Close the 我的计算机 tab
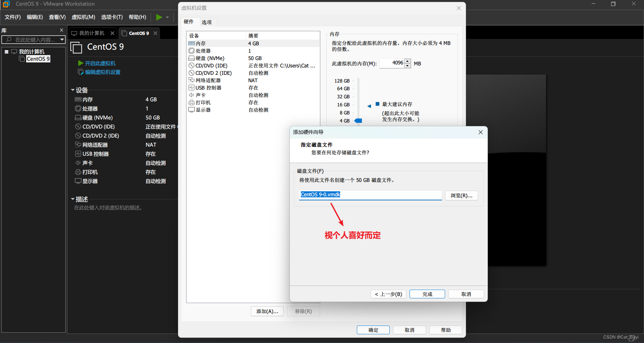644x343 pixels. (112, 33)
